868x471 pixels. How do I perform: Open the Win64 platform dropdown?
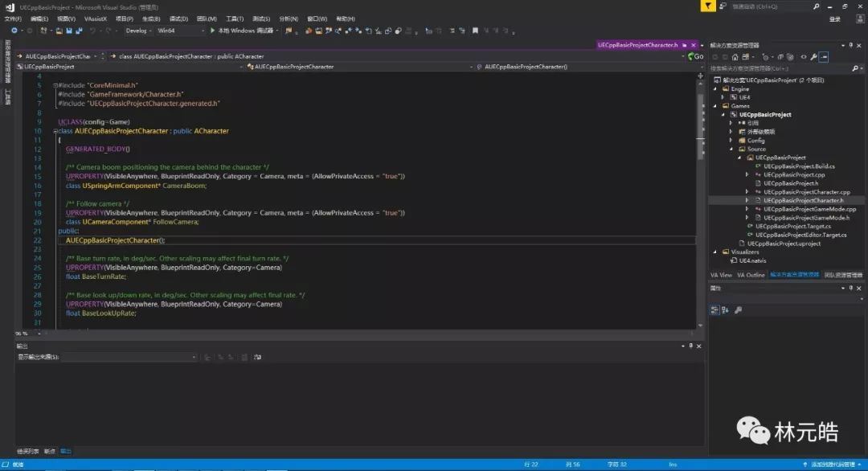point(180,31)
